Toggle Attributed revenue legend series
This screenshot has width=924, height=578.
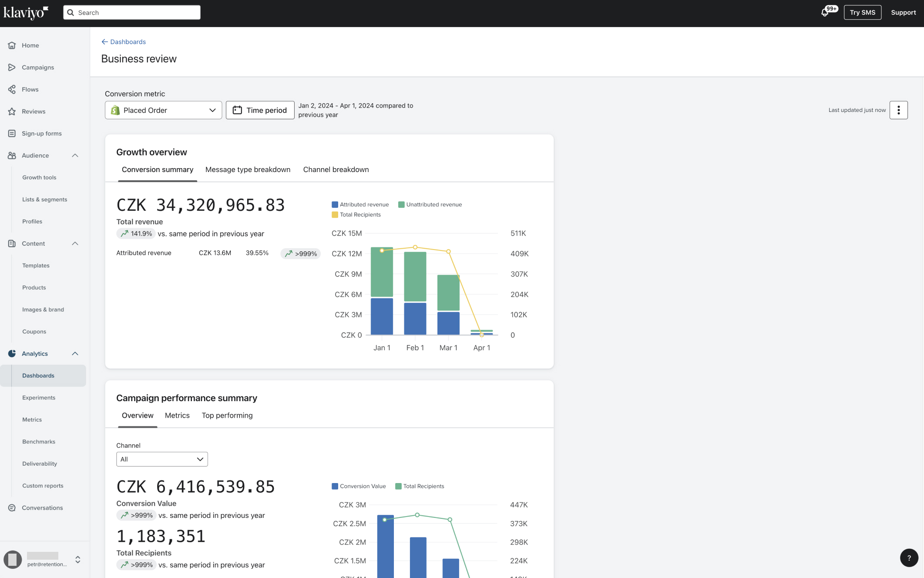(360, 205)
